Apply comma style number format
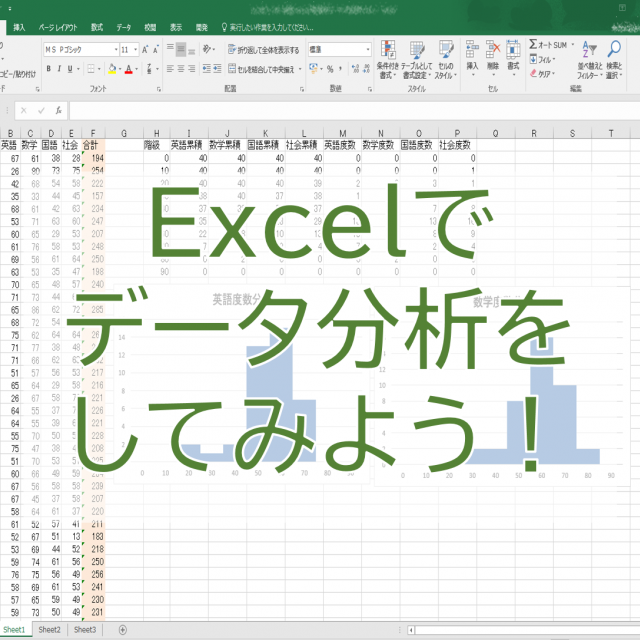This screenshot has height=640, width=640. point(340,69)
